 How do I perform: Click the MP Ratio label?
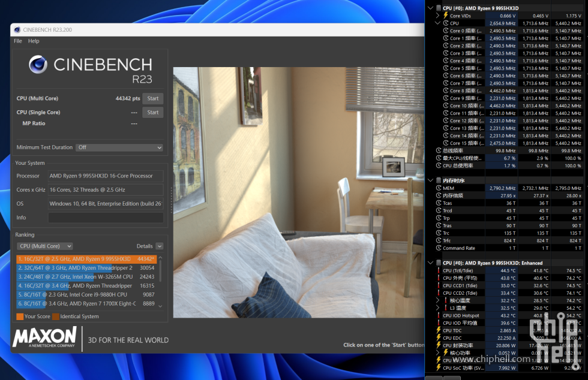pyautogui.click(x=34, y=123)
